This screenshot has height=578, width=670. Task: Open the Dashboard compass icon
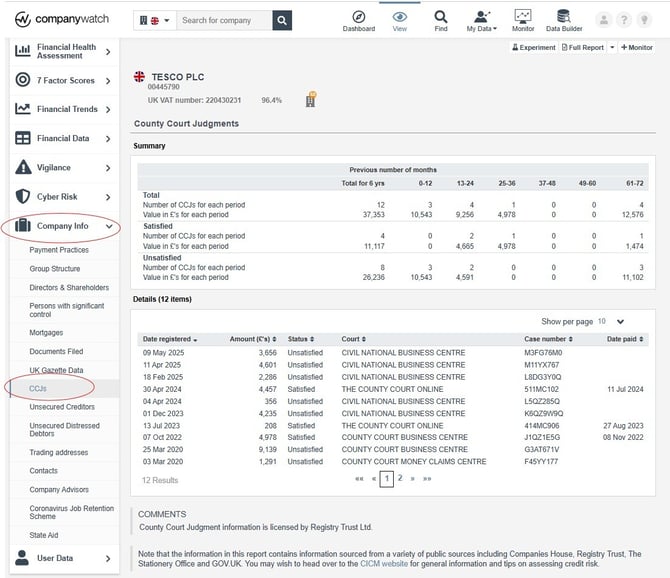click(359, 17)
